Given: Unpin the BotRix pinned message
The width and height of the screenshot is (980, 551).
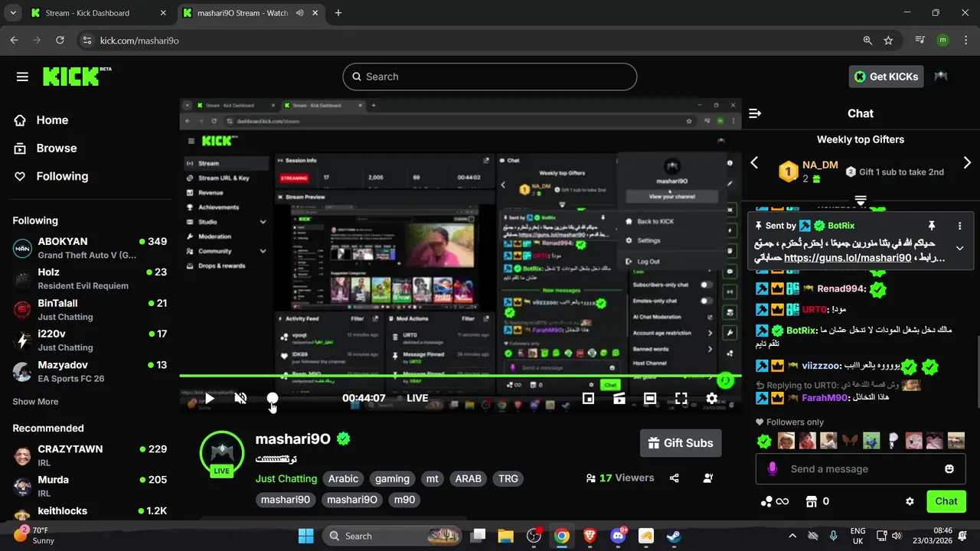Looking at the screenshot, I should [932, 226].
